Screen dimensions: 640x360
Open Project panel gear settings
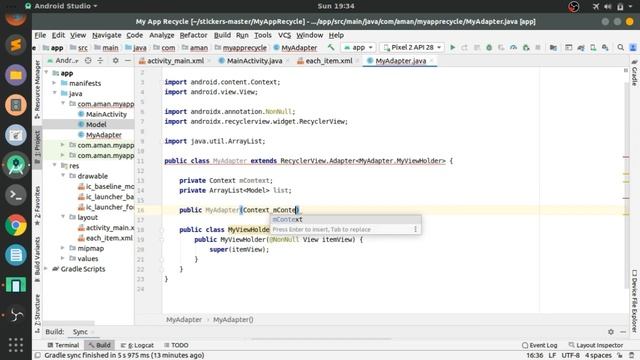(x=116, y=60)
